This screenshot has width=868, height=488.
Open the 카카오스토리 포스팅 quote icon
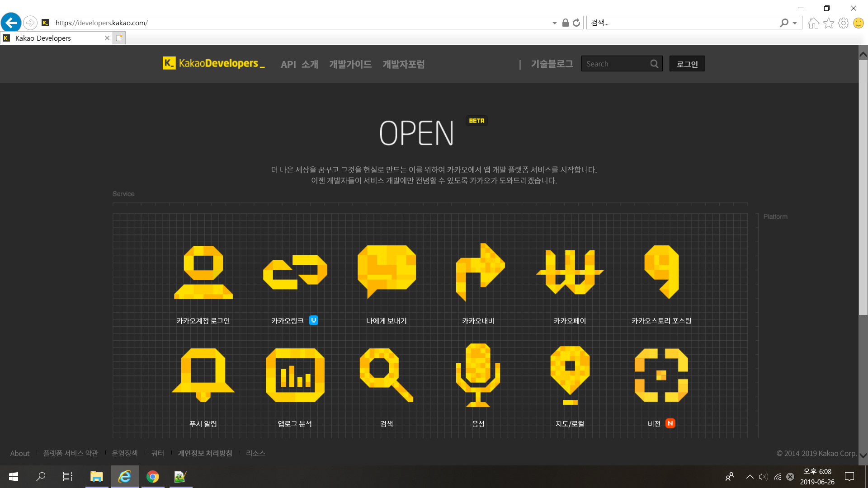pos(661,272)
